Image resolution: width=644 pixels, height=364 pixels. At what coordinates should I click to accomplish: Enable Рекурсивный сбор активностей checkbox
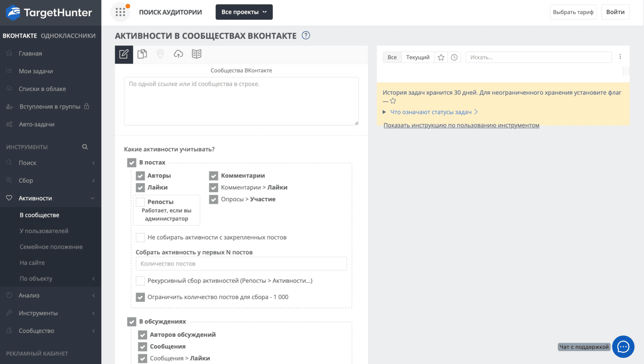click(140, 281)
